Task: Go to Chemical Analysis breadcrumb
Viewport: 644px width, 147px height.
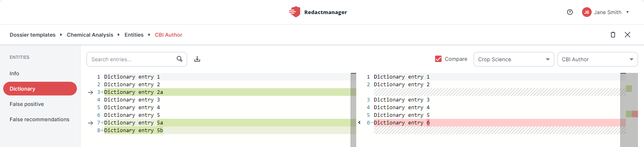Action: 90,35
